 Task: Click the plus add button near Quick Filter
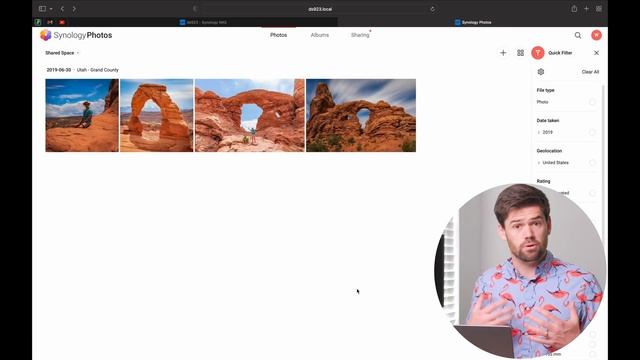coord(503,53)
